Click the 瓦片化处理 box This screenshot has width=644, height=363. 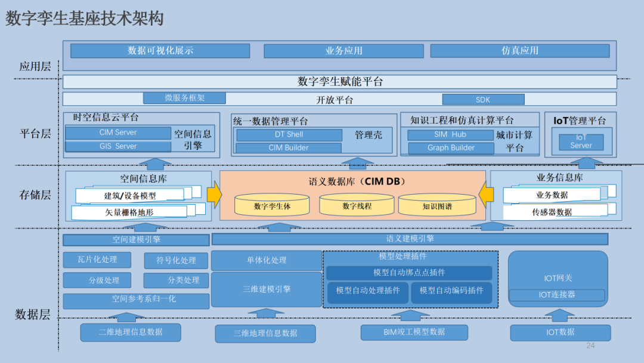tap(97, 259)
